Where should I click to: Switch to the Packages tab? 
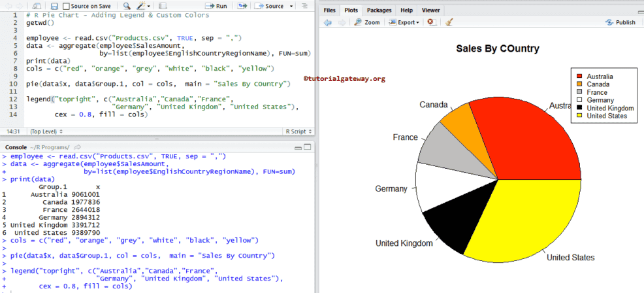pos(379,10)
